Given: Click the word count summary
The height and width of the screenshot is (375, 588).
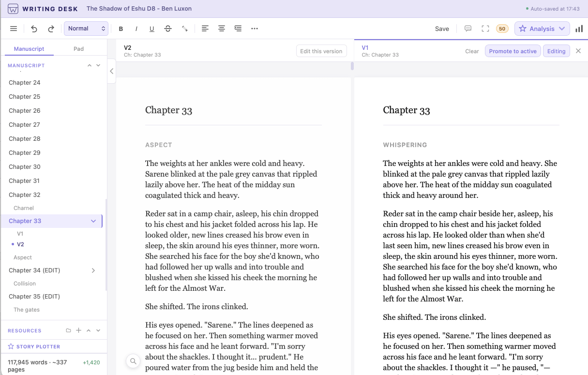Looking at the screenshot, I should (x=37, y=366).
